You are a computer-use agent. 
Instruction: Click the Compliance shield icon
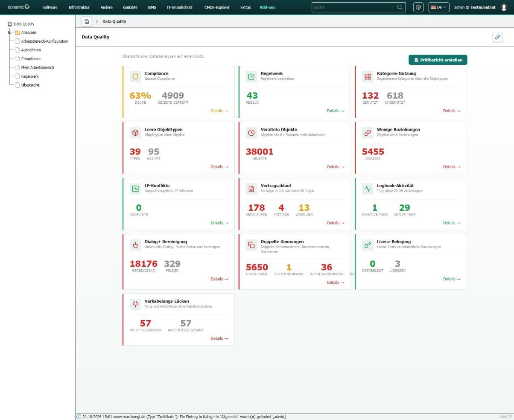click(x=135, y=76)
